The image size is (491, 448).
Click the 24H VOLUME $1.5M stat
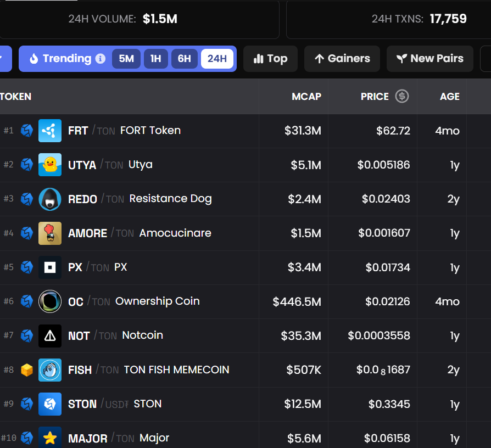tap(123, 19)
